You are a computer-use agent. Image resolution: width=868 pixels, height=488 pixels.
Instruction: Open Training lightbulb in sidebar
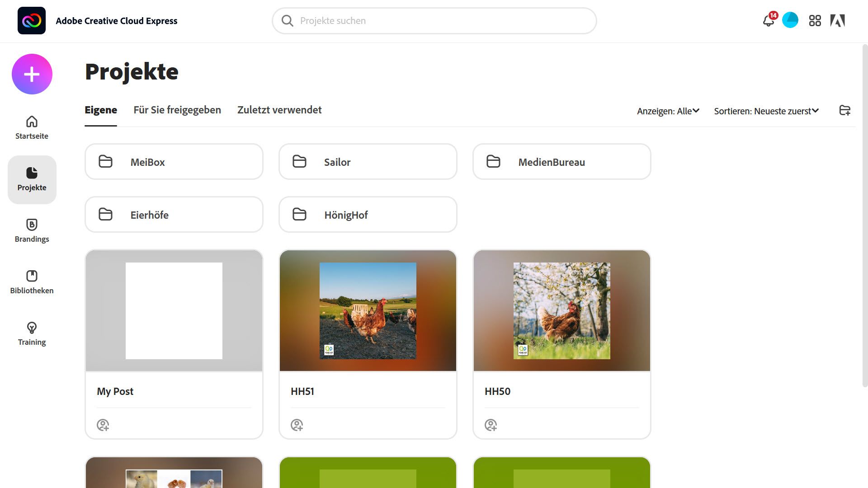coord(32,333)
